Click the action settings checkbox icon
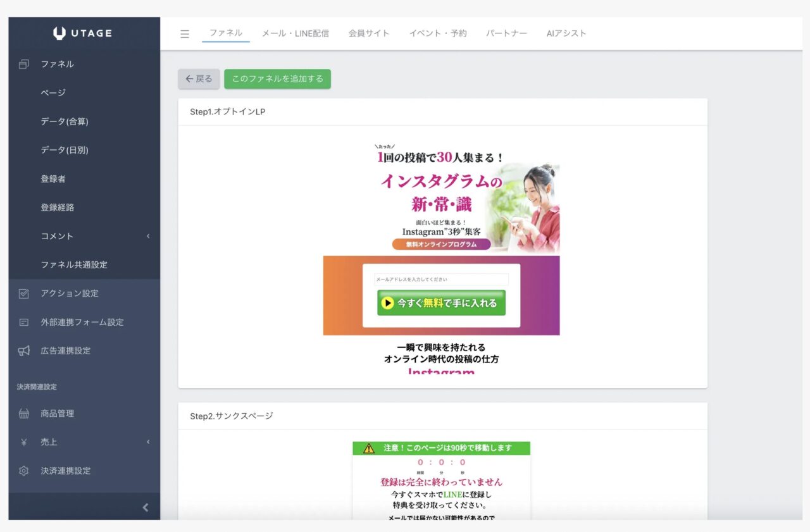This screenshot has width=810, height=532. point(24,294)
